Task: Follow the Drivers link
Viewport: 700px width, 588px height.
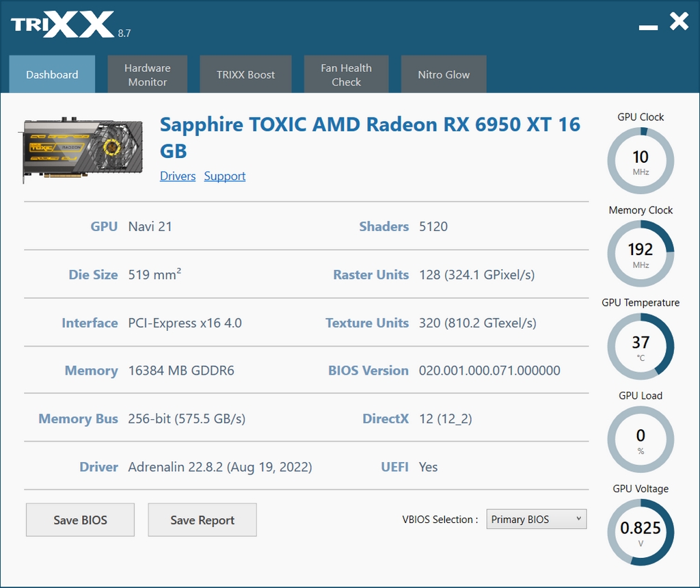Action: point(178,176)
